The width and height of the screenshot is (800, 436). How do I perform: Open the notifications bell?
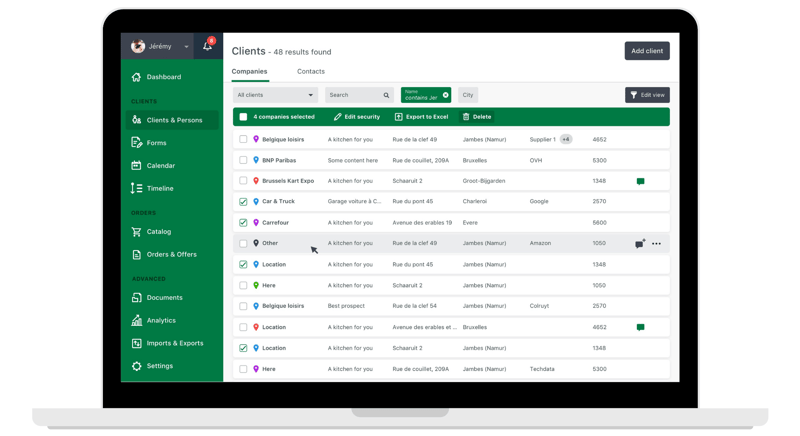207,46
